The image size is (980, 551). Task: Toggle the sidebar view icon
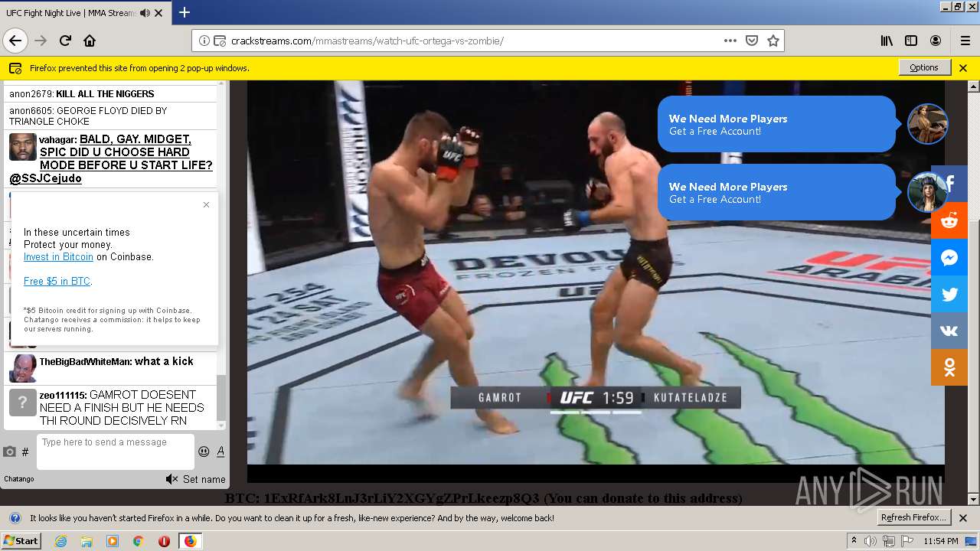tap(911, 41)
